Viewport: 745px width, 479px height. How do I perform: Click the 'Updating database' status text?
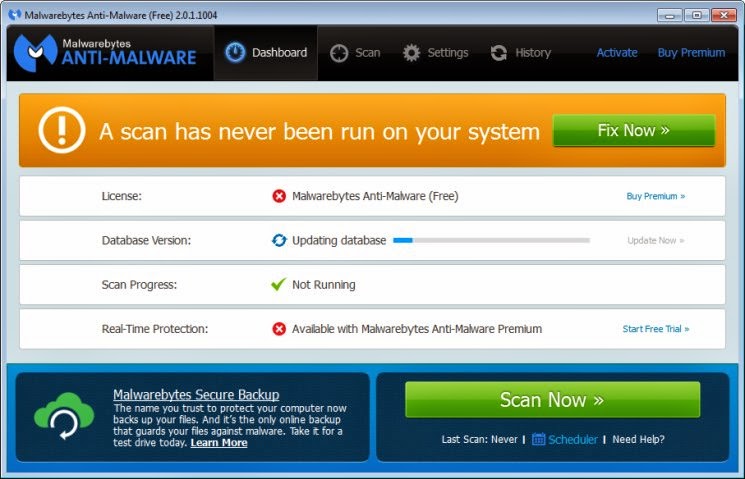coord(339,240)
